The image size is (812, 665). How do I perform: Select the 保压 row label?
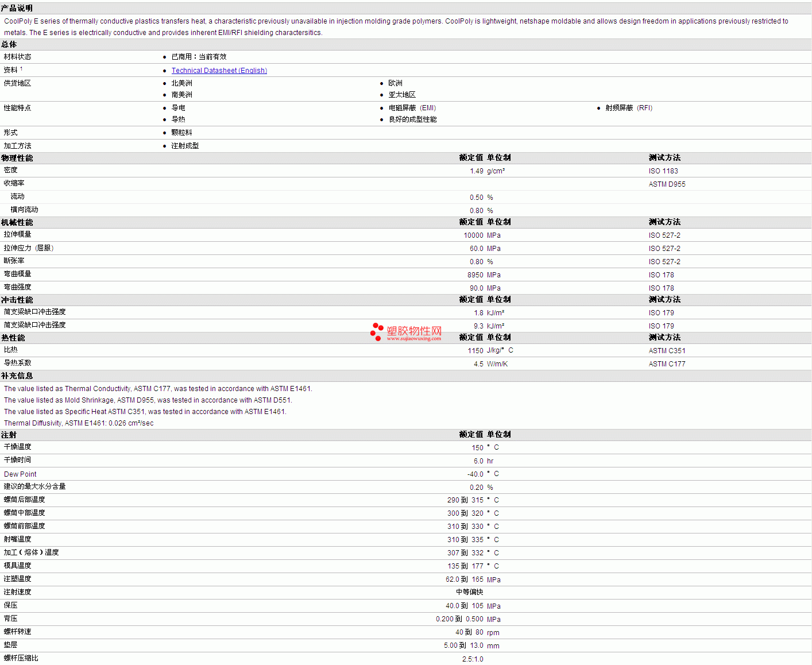click(x=11, y=605)
